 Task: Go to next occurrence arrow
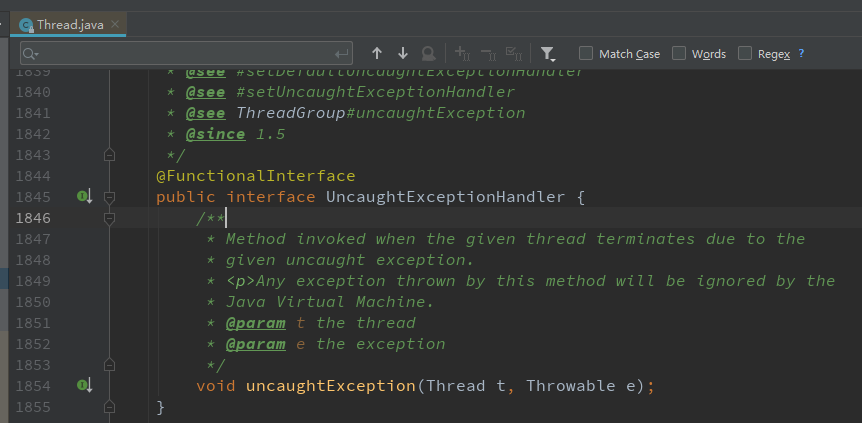[x=403, y=53]
